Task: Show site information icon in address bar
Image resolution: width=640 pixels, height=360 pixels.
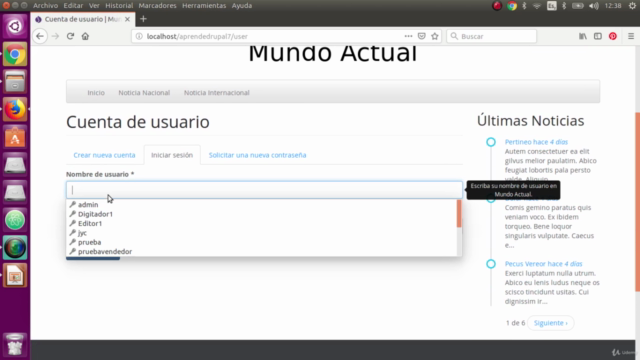Action: pyautogui.click(x=139, y=36)
